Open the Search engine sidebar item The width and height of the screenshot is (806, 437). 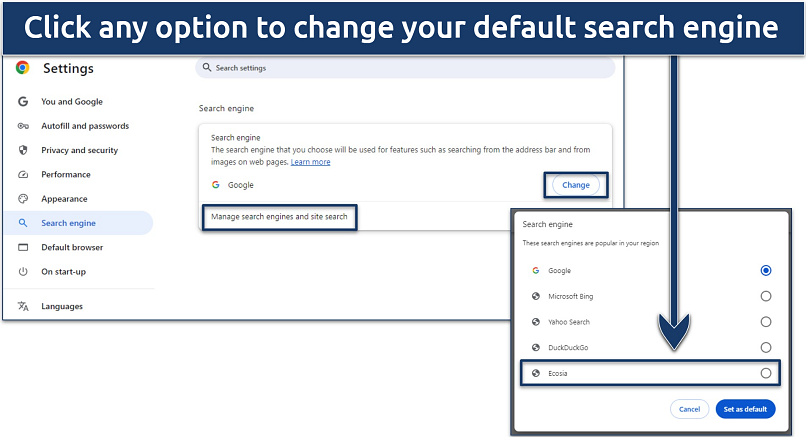68,223
